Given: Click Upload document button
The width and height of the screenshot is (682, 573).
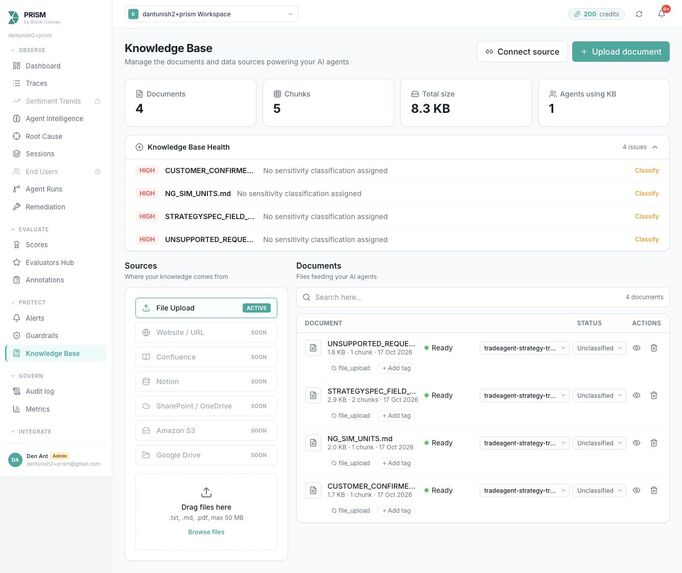Looking at the screenshot, I should 621,52.
